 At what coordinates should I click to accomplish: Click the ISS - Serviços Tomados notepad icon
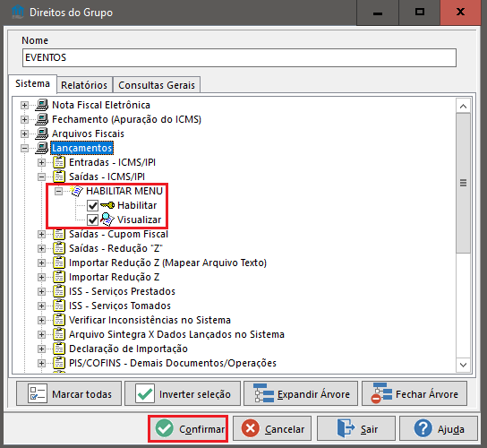pos(59,306)
